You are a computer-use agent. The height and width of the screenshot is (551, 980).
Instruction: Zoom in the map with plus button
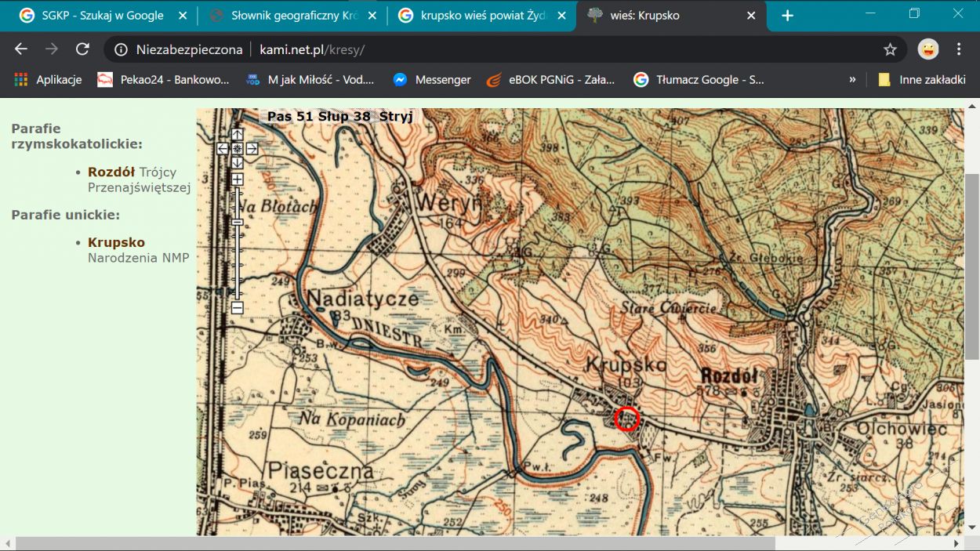pos(238,179)
